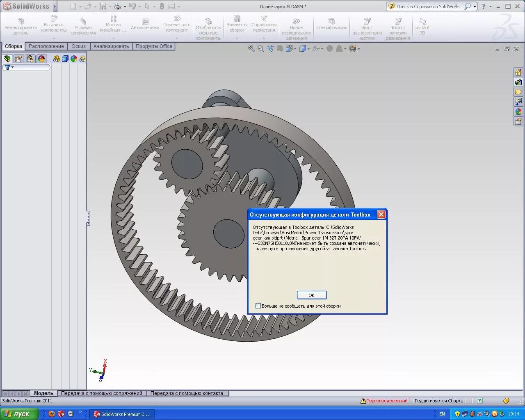The height and width of the screenshot is (420, 525).
Task: Switch to the Продукты Office tab
Action: coord(154,46)
